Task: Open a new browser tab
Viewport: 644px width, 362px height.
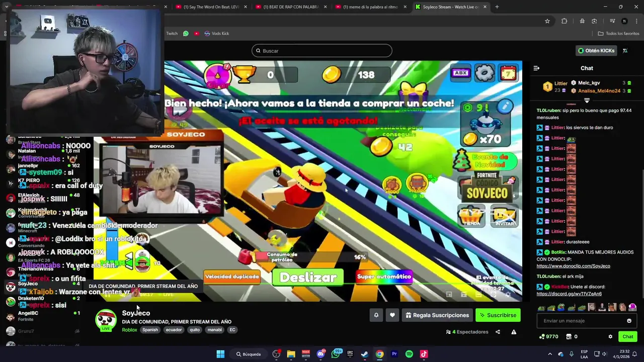Action: click(497, 7)
